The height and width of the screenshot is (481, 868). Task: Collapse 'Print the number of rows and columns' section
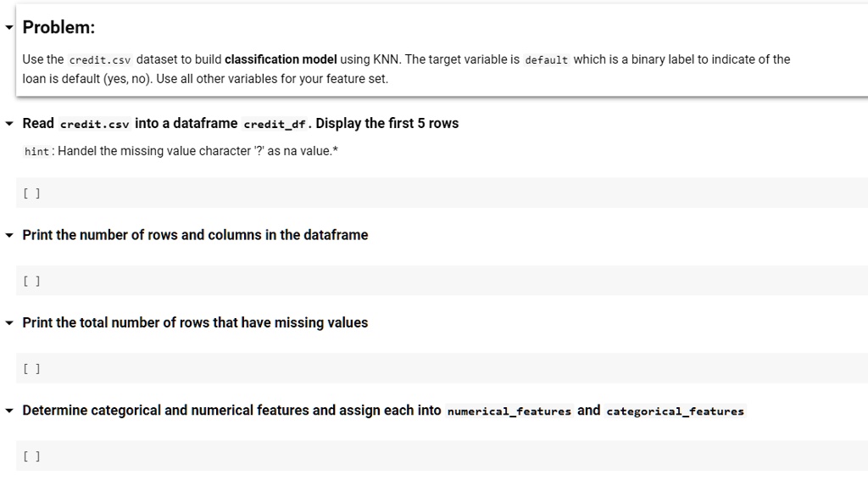click(9, 235)
